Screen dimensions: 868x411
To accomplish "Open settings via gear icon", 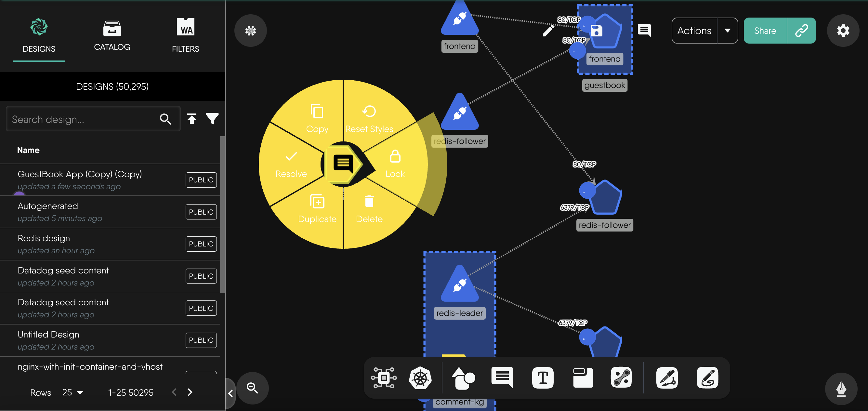I will tap(843, 31).
